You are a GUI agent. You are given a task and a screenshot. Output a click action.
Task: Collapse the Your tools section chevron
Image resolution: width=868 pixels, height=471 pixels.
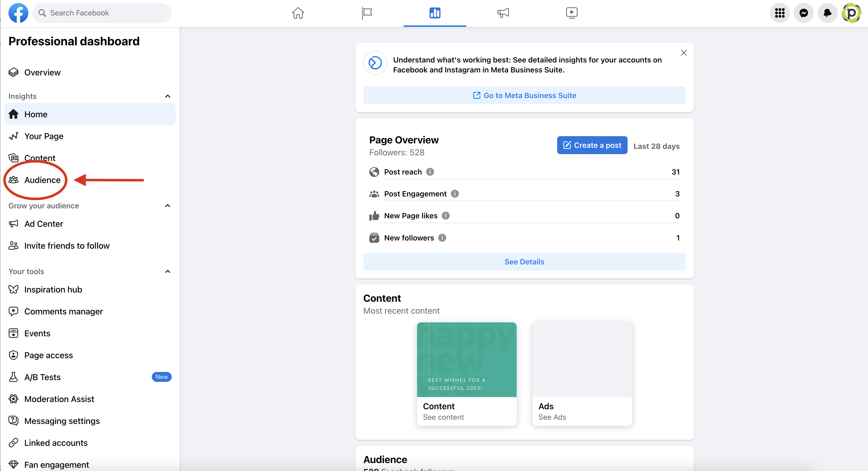point(167,272)
